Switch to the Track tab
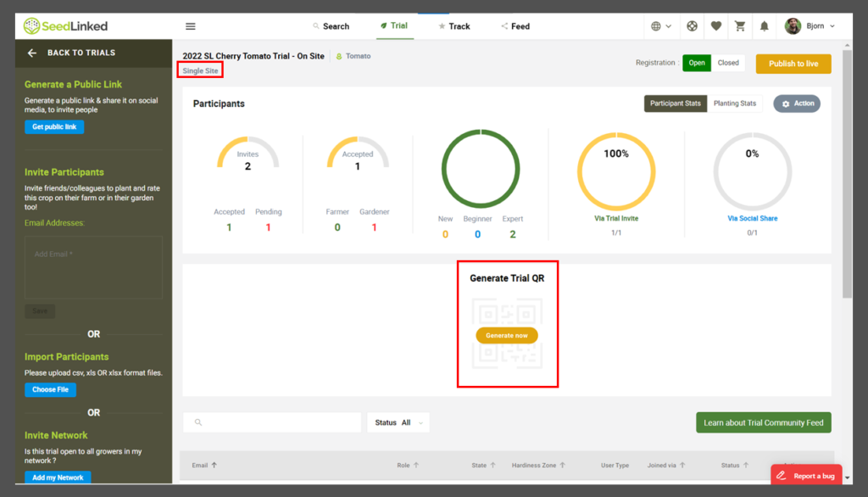The image size is (868, 497). pos(454,26)
